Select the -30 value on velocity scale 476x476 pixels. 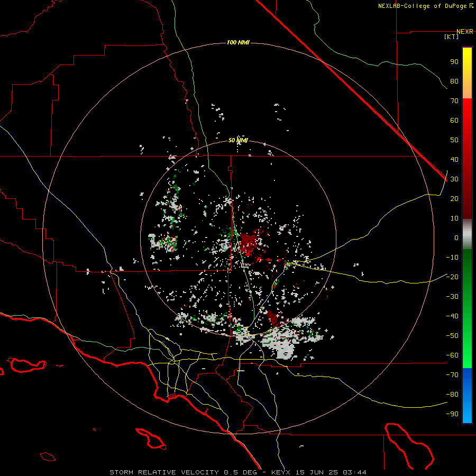(452, 297)
